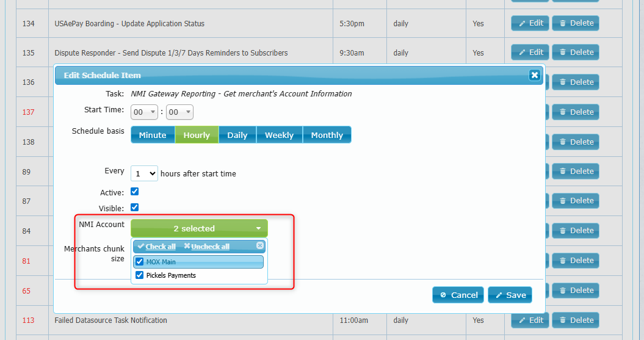Close the NMI Account dropdown list icon
The image size is (644, 340).
tap(259, 245)
